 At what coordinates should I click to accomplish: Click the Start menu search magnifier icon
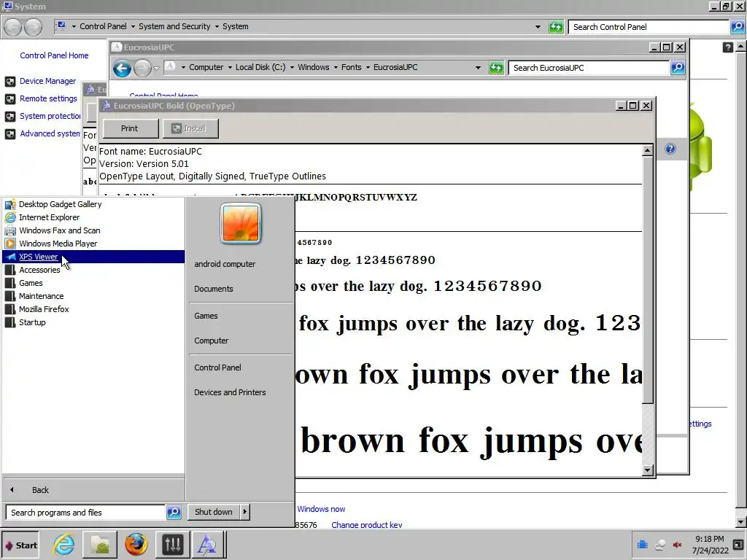point(174,513)
